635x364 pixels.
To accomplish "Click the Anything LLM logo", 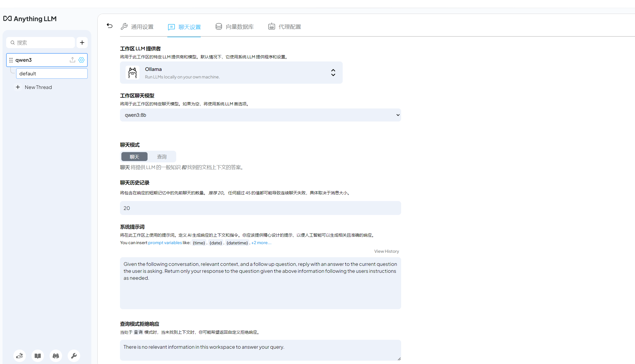I will click(x=30, y=19).
